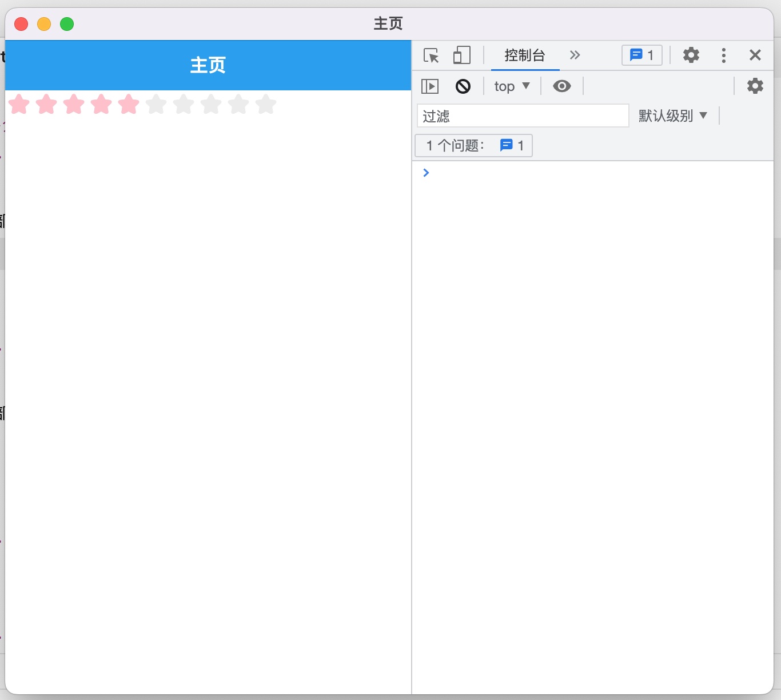Minimize the window with yellow button
This screenshot has width=781, height=700.
[x=44, y=24]
